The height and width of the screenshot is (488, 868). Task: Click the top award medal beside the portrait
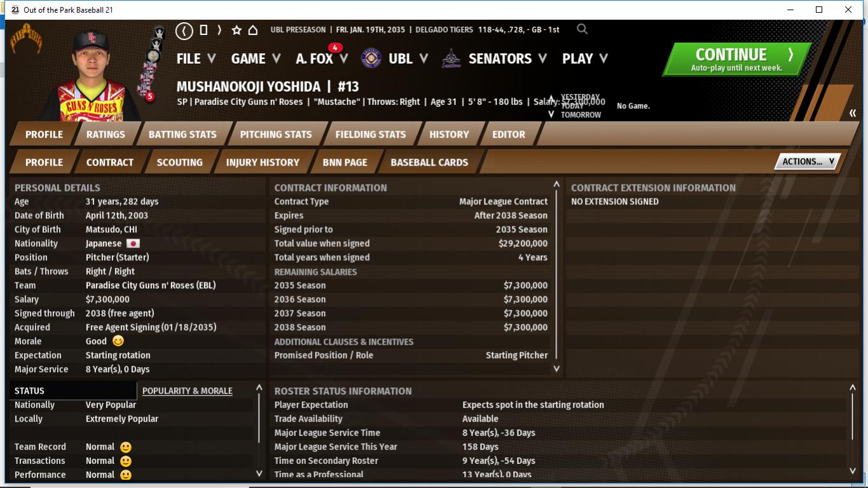[x=158, y=32]
